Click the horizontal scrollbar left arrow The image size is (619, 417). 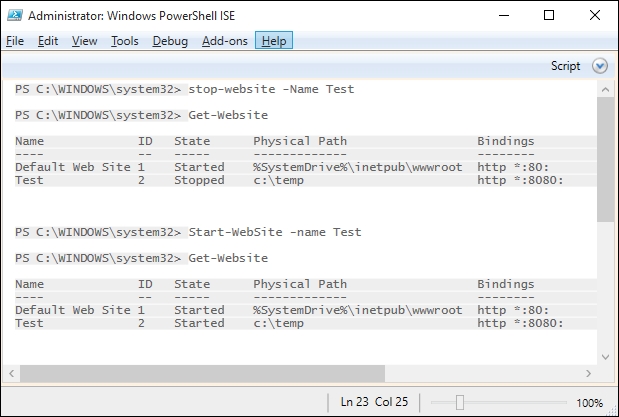pos(11,374)
